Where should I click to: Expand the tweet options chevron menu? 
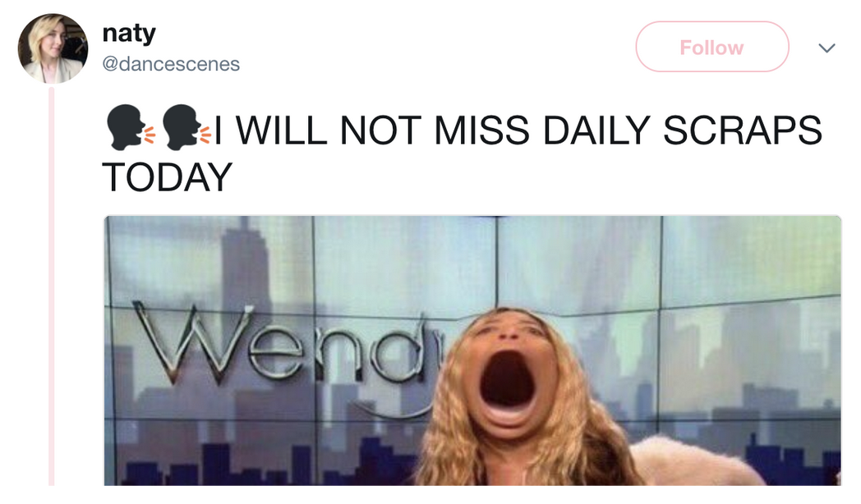(826, 48)
